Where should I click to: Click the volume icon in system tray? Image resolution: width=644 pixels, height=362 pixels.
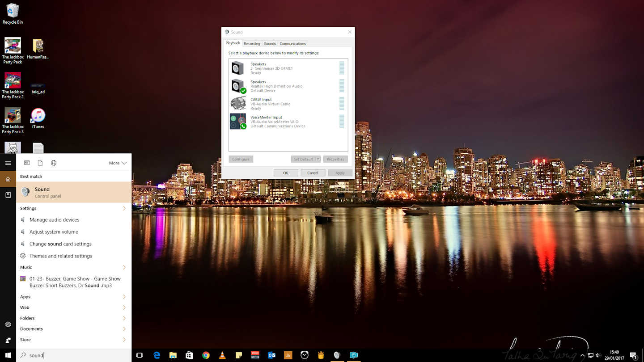[598, 355]
